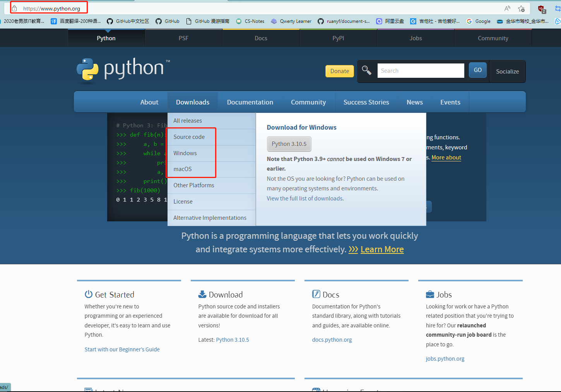This screenshot has width=561, height=392.
Task: Click the Jobs section briefcase icon
Action: (430, 294)
